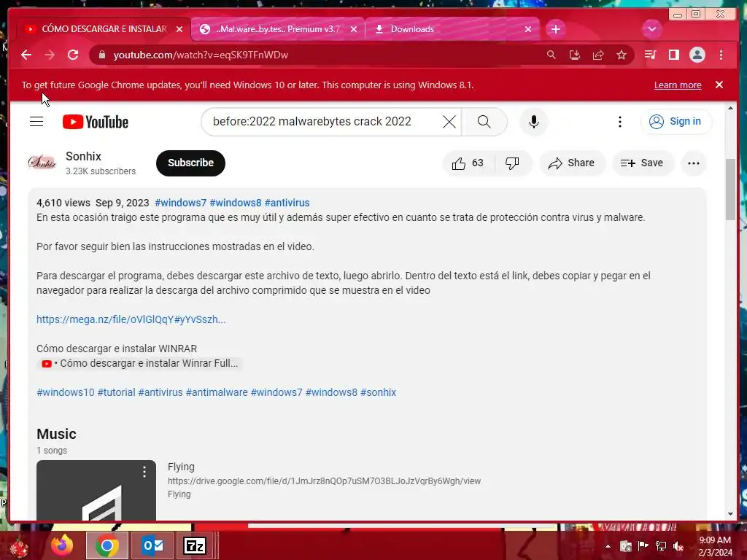This screenshot has height=560, width=747.
Task: Open the #antivirus hashtag next to date
Action: pyautogui.click(x=287, y=203)
